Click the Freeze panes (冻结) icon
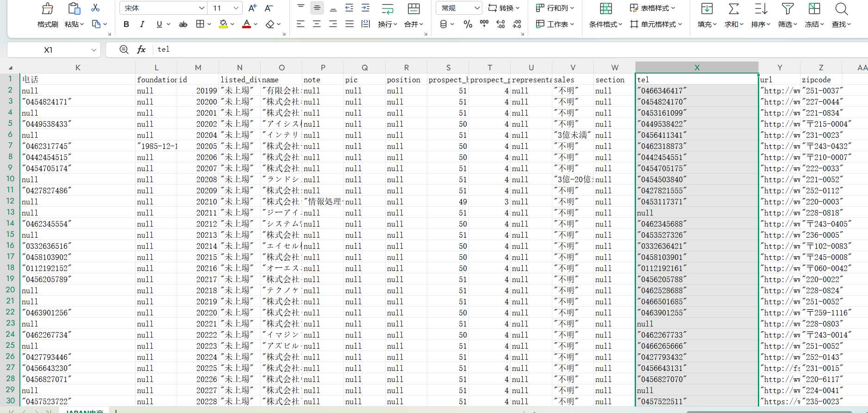Image resolution: width=868 pixels, height=413 pixels. click(814, 9)
